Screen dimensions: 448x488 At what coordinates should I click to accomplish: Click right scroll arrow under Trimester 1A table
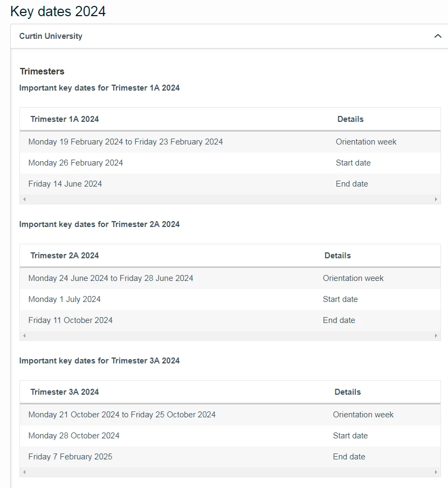pyautogui.click(x=436, y=199)
